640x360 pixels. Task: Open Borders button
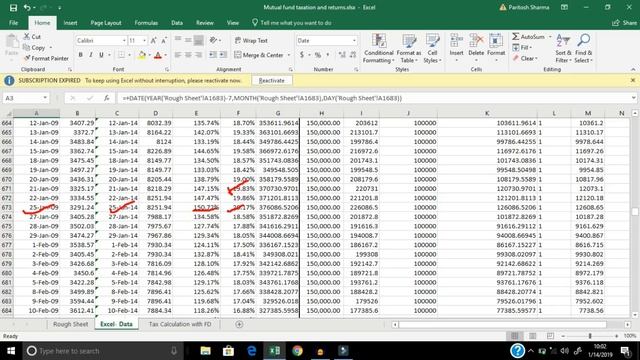(121, 55)
